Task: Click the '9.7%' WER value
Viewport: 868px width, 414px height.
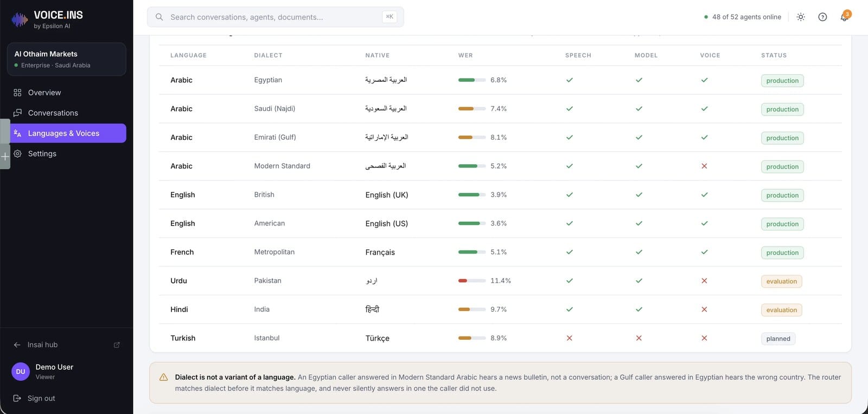Action: (499, 309)
